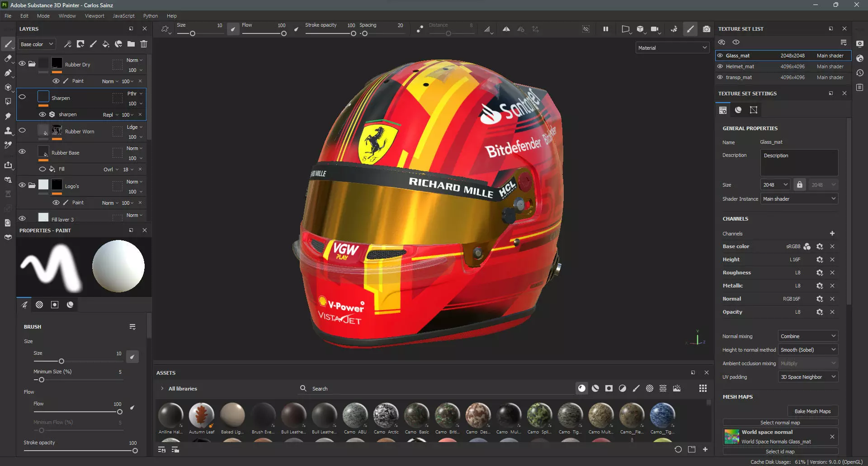Open Rubber Worn blend mode Ldge dropdown
The width and height of the screenshot is (868, 466).
(134, 127)
